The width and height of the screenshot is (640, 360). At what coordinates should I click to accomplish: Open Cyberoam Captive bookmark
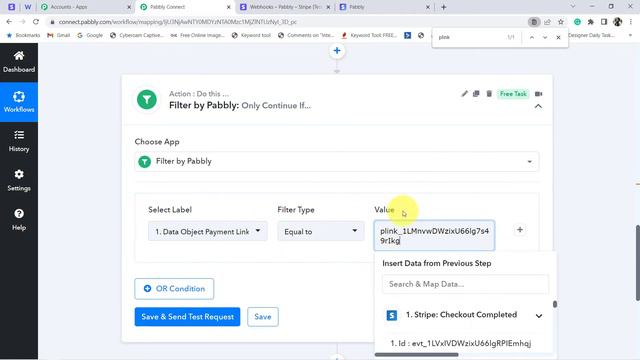click(137, 36)
